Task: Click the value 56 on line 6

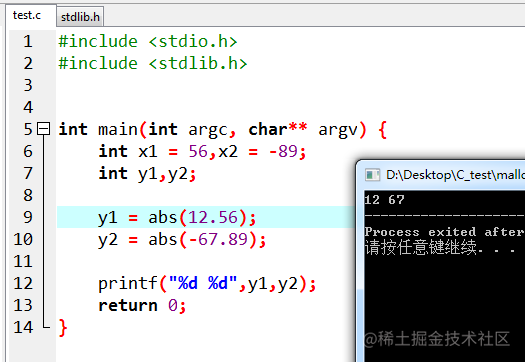Action: point(198,151)
